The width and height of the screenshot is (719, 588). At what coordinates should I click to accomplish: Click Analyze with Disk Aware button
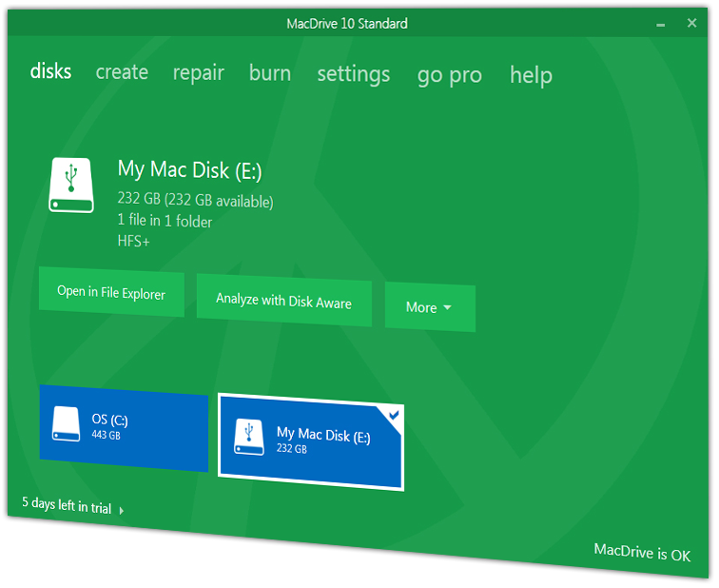283,301
